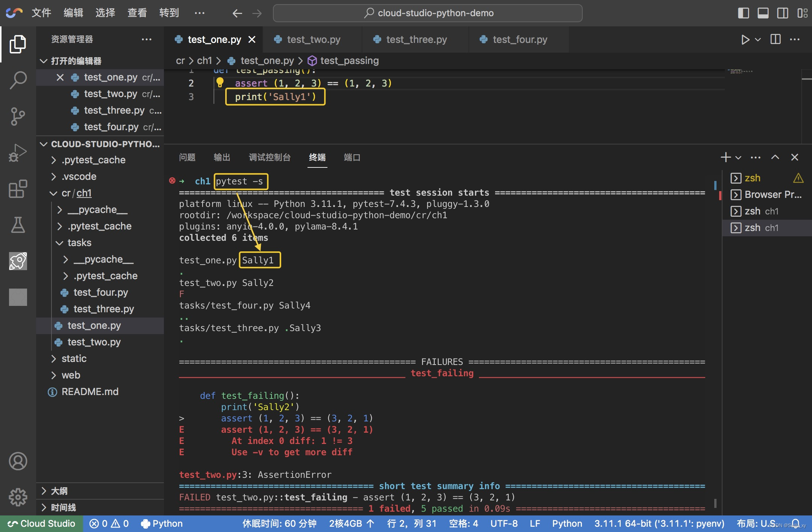Click Cloud Studio logo in menu bar
This screenshot has height=532, width=812.
tap(14, 13)
